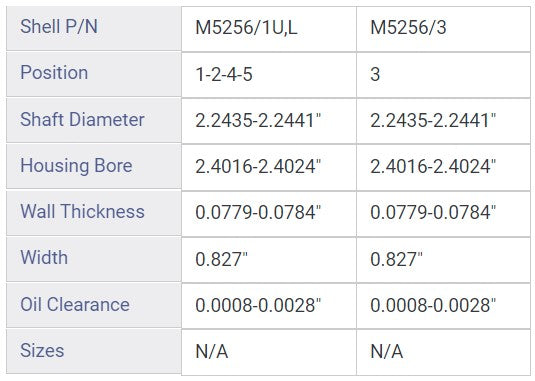Select M5256/3 oil clearance 0.0008-0.0028" value

tap(444, 306)
